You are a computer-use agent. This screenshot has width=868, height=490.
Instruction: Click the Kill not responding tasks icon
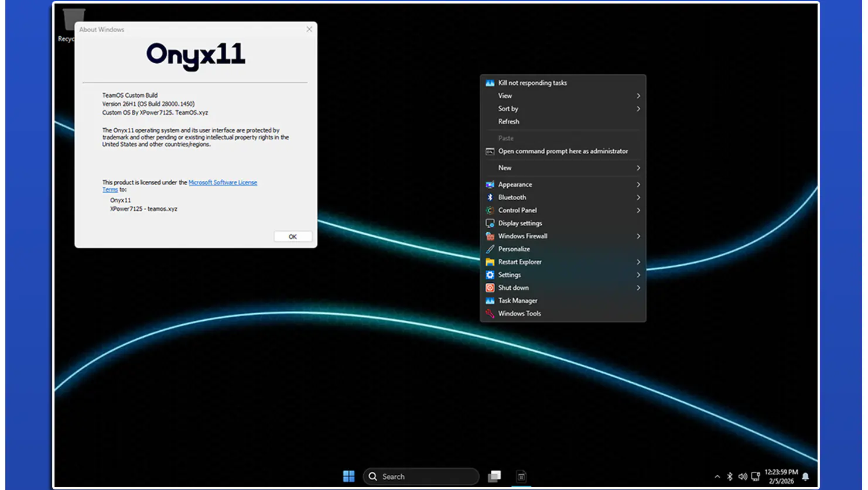(x=490, y=83)
